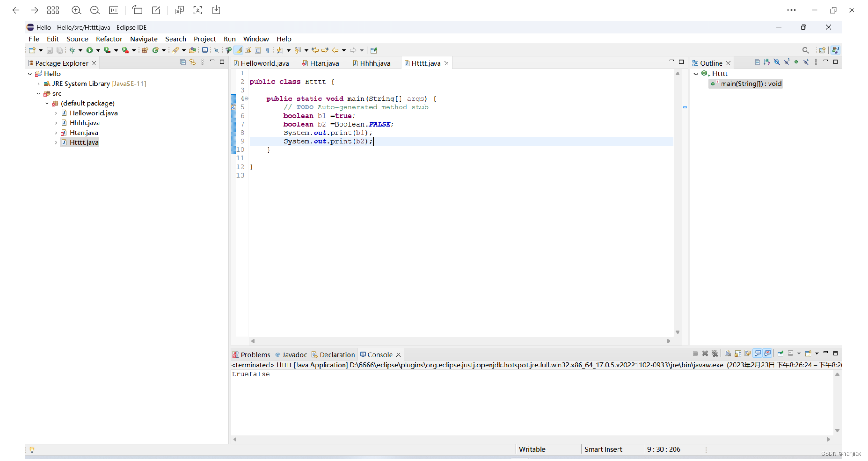This screenshot has width=868, height=461.
Task: Open the Problems view tab
Action: pos(251,355)
